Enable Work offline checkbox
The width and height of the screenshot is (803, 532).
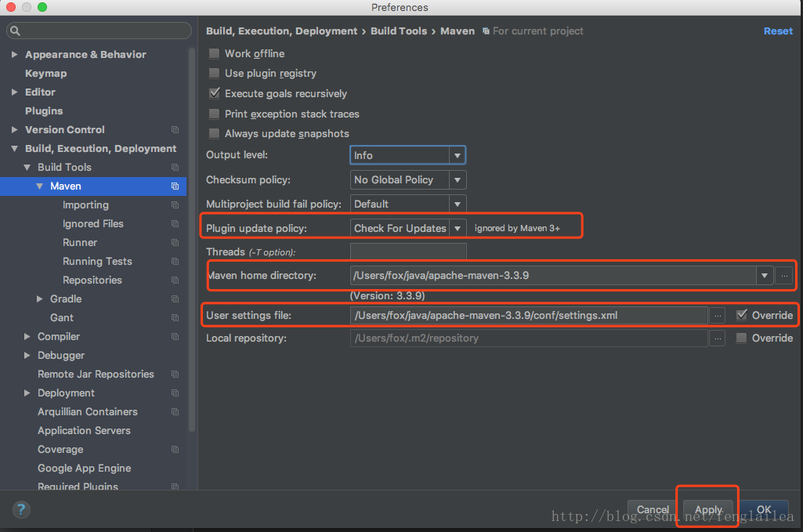tap(214, 53)
